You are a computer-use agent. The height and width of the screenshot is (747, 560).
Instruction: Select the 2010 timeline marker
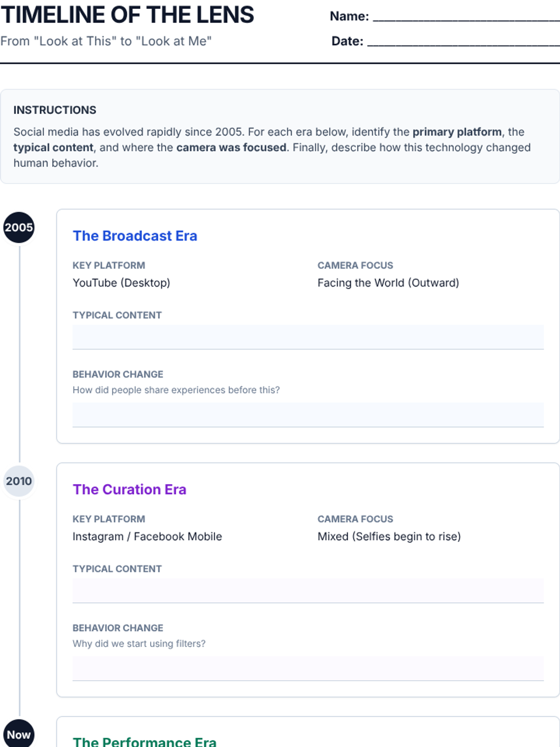pos(19,481)
